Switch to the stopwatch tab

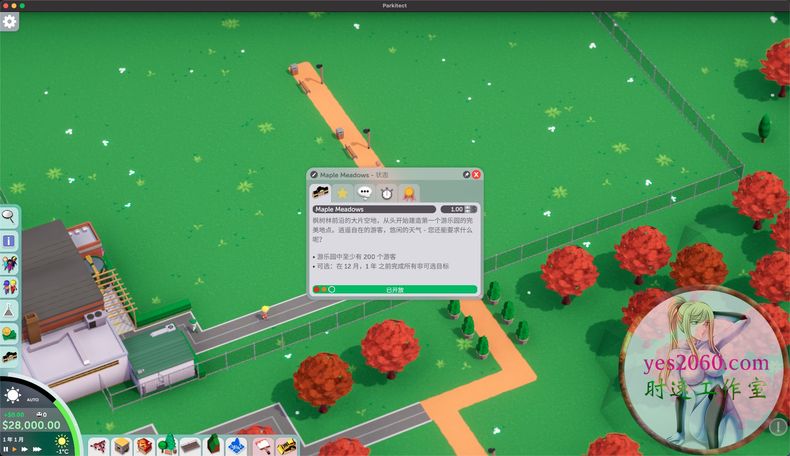click(386, 193)
